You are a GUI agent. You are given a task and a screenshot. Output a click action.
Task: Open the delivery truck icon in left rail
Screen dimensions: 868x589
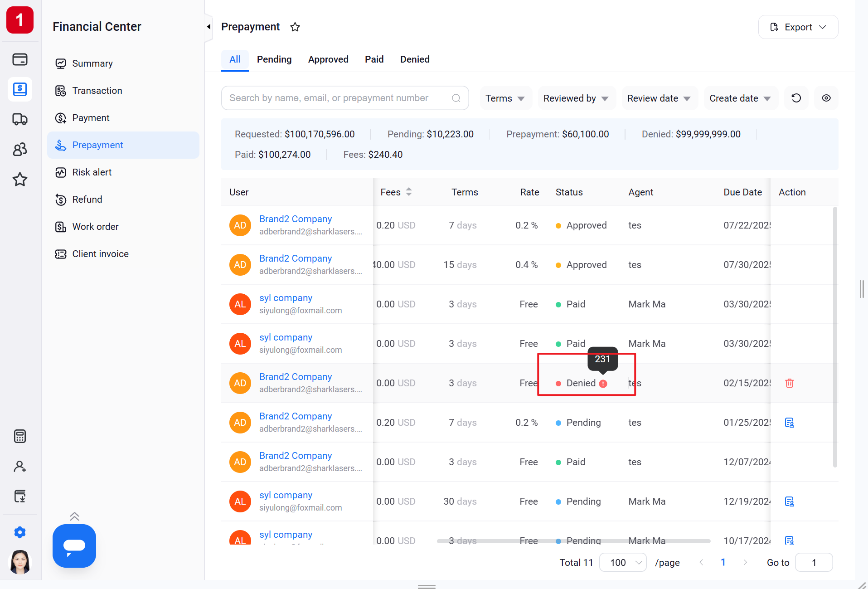pos(20,119)
